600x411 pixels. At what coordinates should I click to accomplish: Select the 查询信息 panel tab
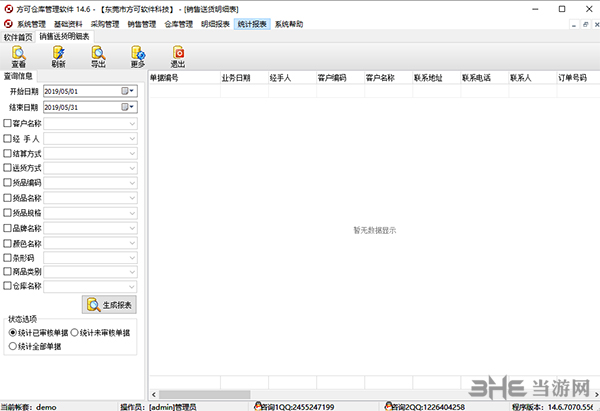(18, 76)
